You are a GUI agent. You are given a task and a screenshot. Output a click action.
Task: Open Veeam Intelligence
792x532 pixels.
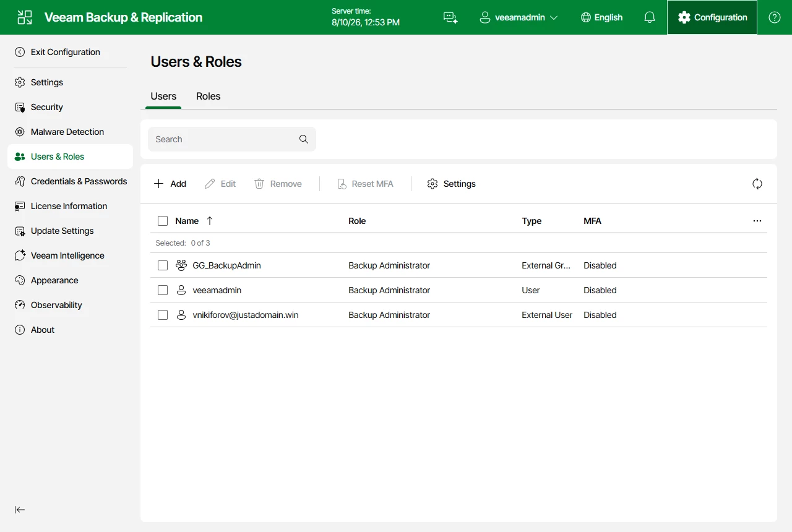click(70, 255)
